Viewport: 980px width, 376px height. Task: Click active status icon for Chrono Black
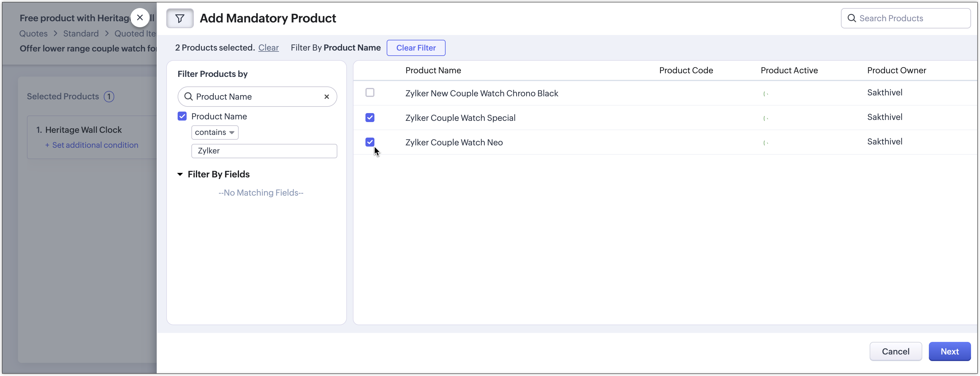[766, 94]
